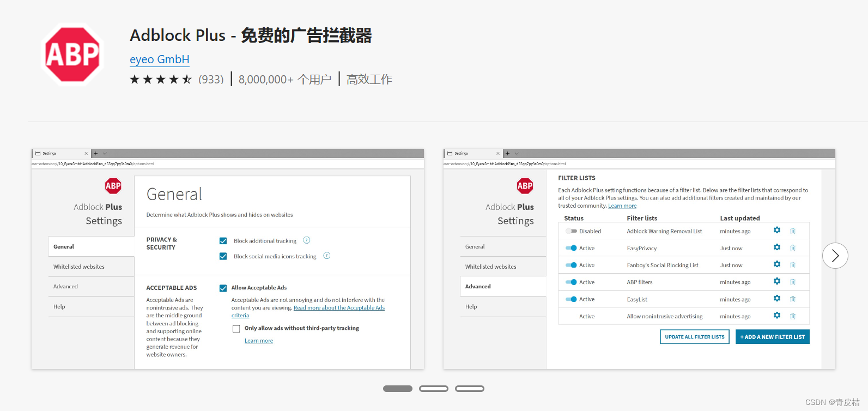Click new tab plus icon in right screenshot
Viewport: 868px width, 411px height.
click(508, 154)
